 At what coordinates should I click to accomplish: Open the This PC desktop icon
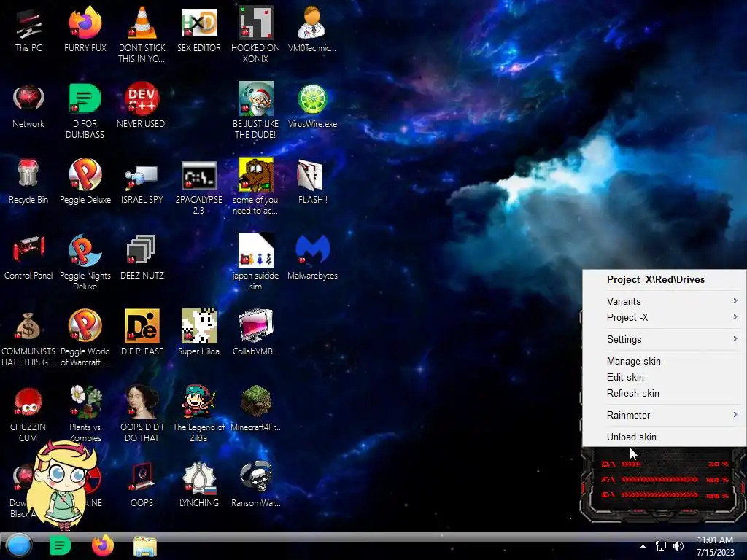click(x=28, y=29)
